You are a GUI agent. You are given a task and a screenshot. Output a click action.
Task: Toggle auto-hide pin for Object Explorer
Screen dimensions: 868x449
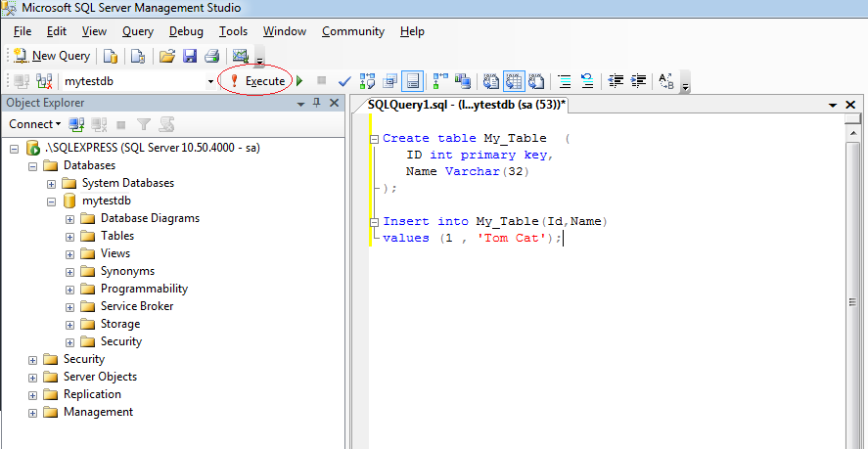[317, 103]
